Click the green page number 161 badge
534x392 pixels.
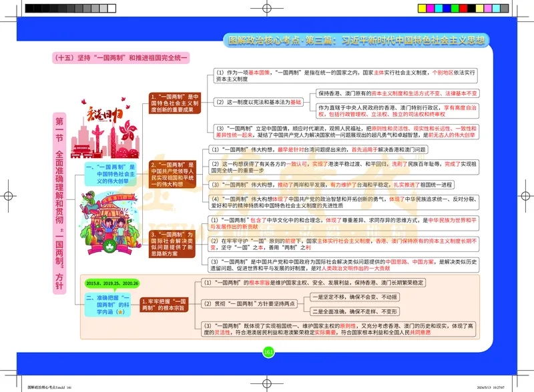[x=269, y=351]
